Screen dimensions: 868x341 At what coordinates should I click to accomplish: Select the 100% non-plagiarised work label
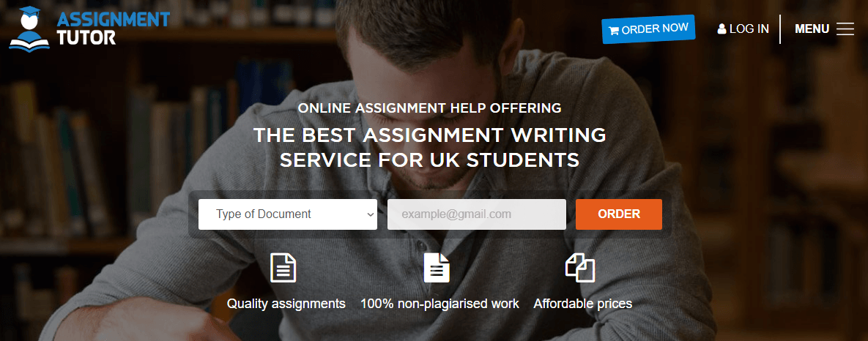[x=439, y=304]
